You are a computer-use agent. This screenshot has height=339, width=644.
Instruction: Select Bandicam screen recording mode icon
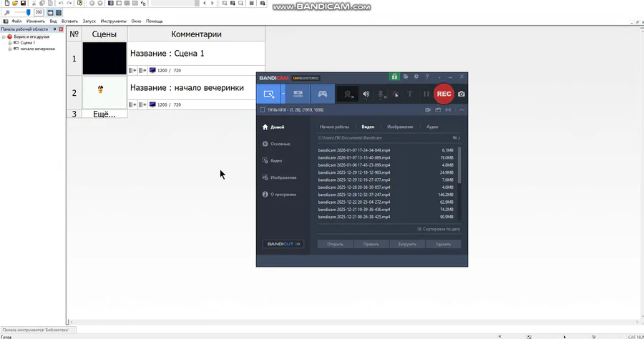268,94
